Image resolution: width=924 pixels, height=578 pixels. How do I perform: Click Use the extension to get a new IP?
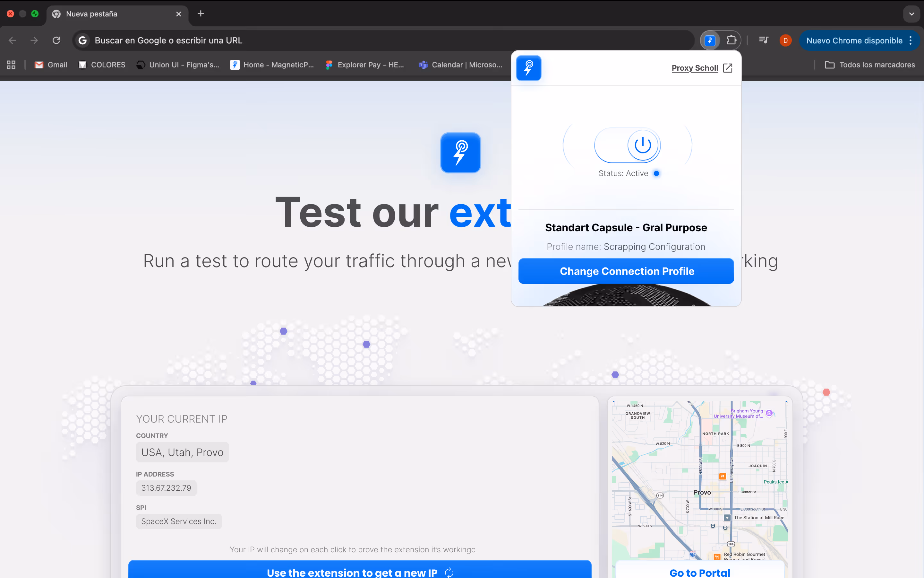[360, 570]
